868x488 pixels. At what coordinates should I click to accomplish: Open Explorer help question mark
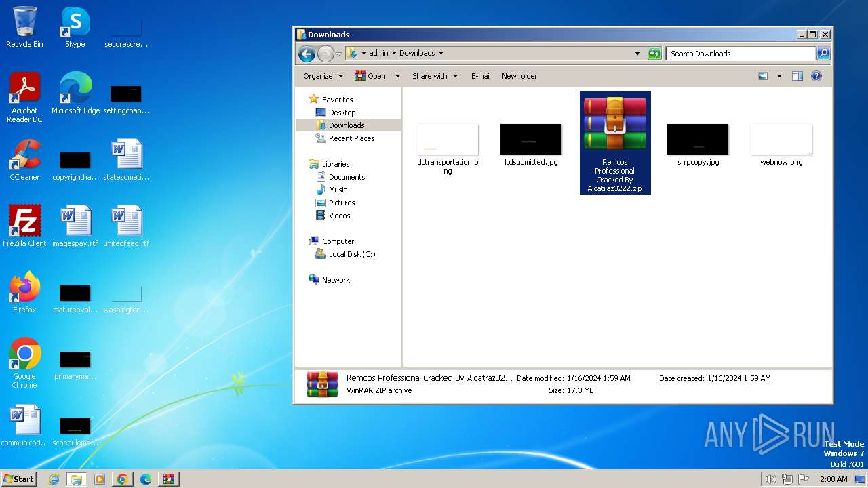(x=816, y=76)
